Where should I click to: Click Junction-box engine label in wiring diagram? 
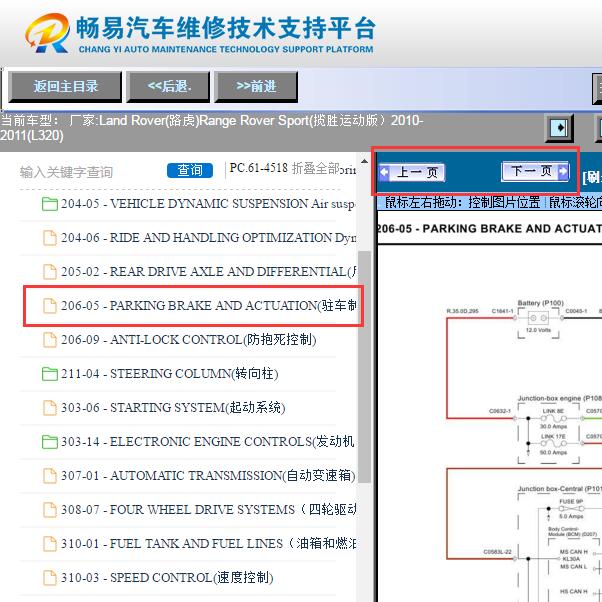[559, 399]
